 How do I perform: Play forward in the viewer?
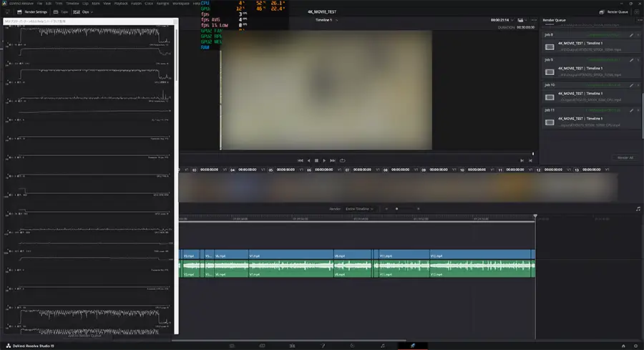tap(324, 160)
